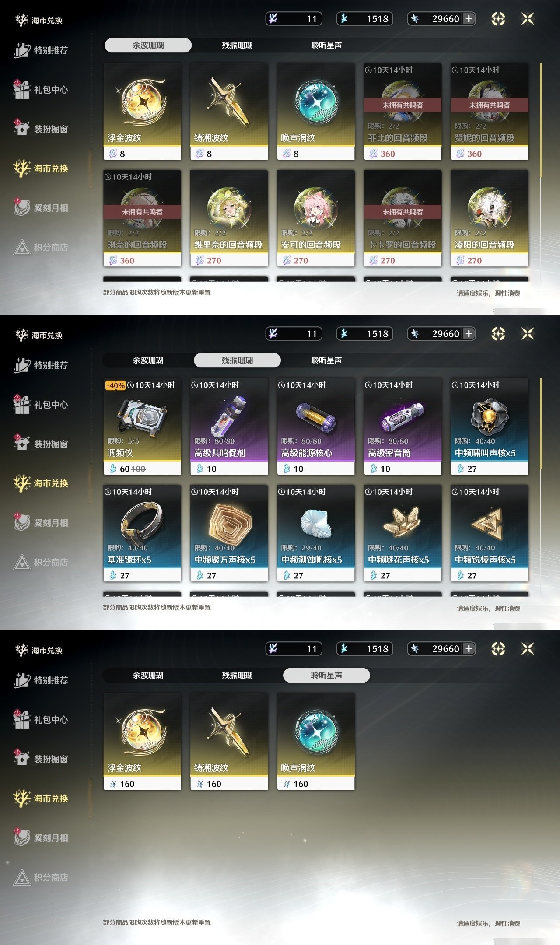This screenshot has width=560, height=945.
Task: Click the plus icon beside 29660 in top panel
Action: click(x=469, y=19)
